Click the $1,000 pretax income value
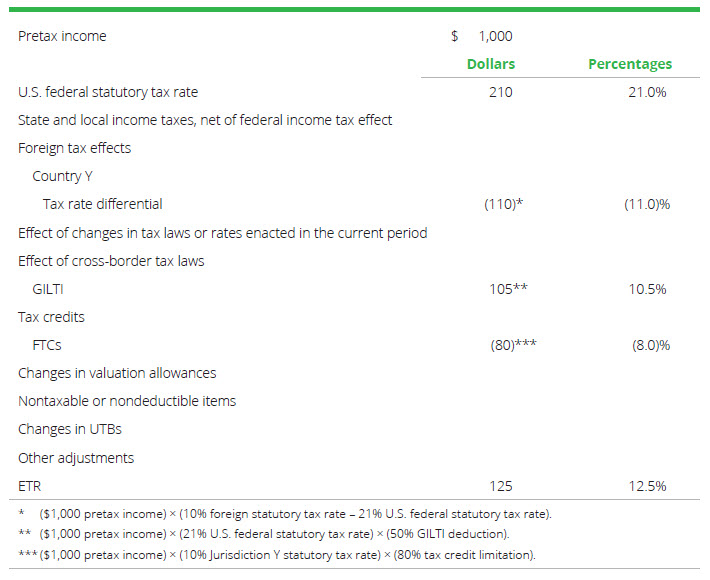The width and height of the screenshot is (710, 580). [484, 36]
